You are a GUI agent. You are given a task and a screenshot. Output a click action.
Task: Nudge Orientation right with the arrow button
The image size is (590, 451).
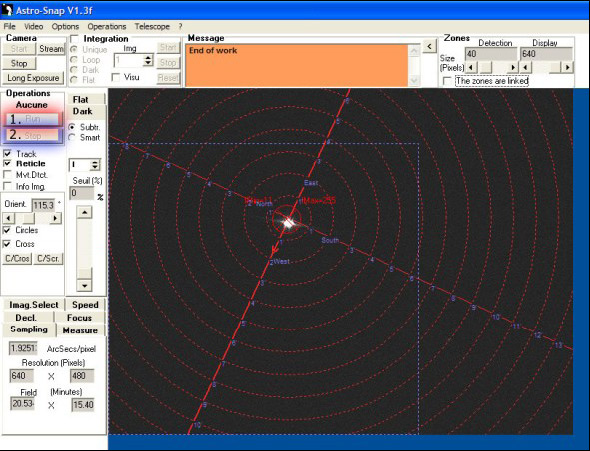coord(56,218)
